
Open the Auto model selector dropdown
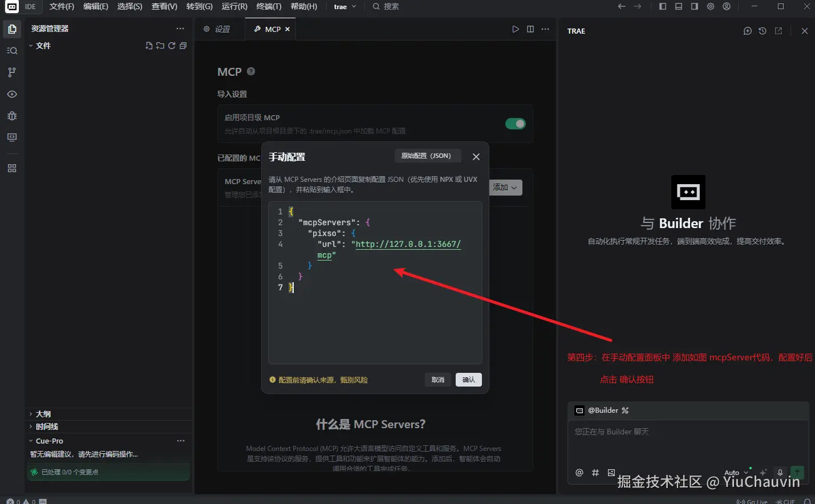(736, 473)
